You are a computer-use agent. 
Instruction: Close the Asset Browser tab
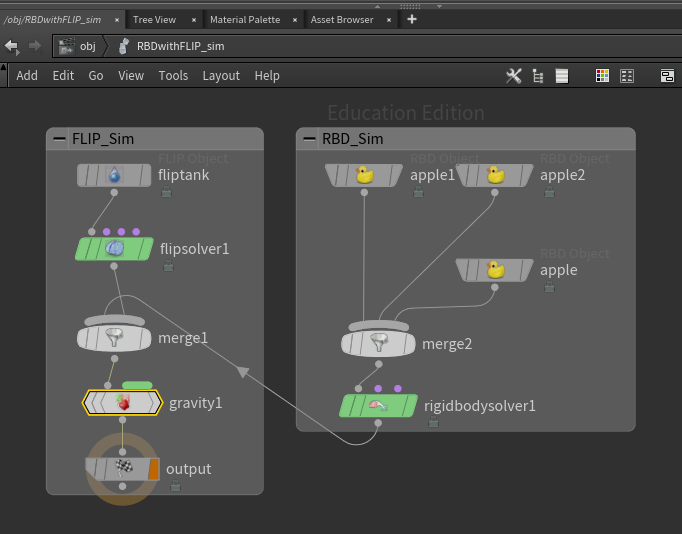pyautogui.click(x=389, y=20)
